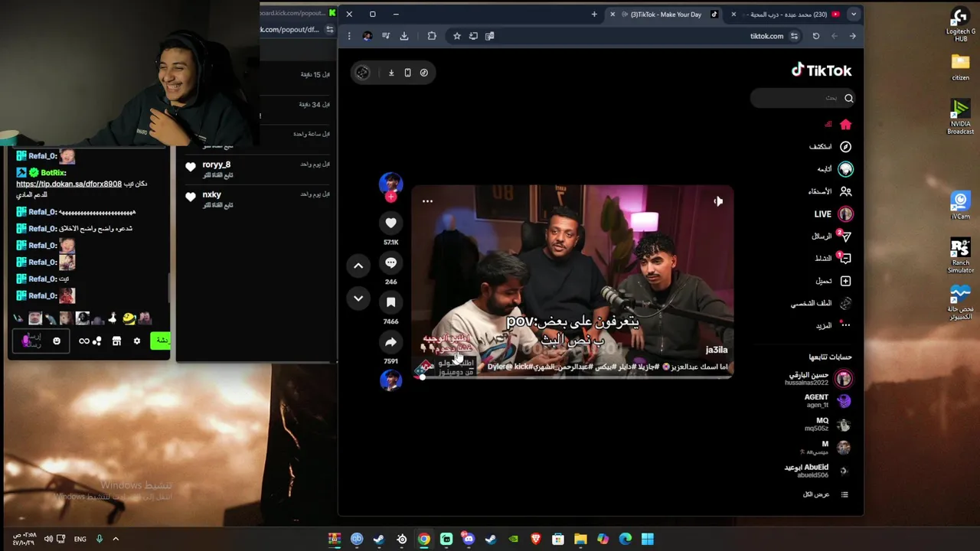Screen dimensions: 980x551
Task: Open the Windows Start button on taskbar
Action: pos(648,540)
